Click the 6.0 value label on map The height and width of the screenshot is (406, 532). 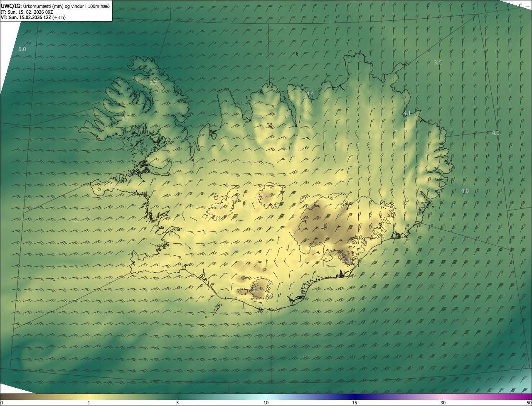(22, 49)
